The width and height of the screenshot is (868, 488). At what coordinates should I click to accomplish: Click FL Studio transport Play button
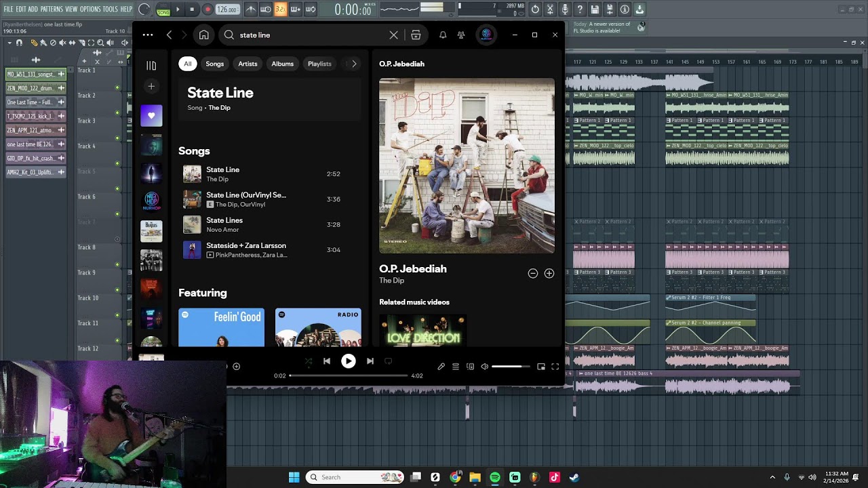pos(178,9)
